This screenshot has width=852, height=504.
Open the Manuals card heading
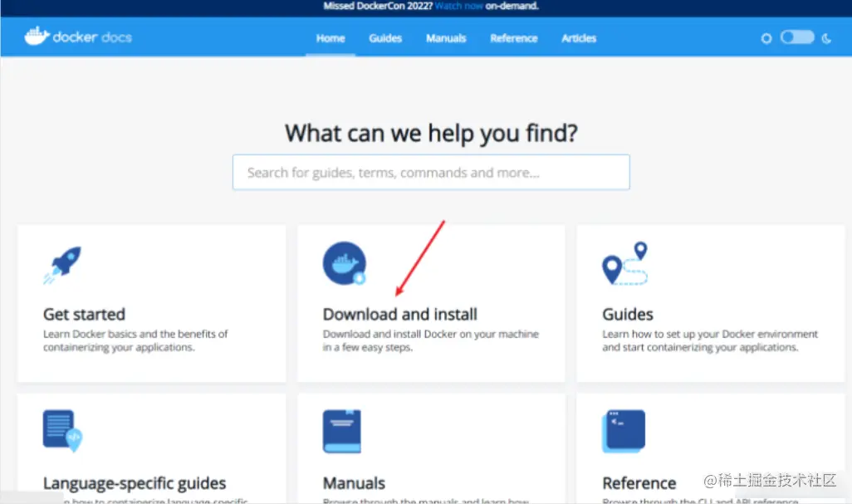(354, 483)
